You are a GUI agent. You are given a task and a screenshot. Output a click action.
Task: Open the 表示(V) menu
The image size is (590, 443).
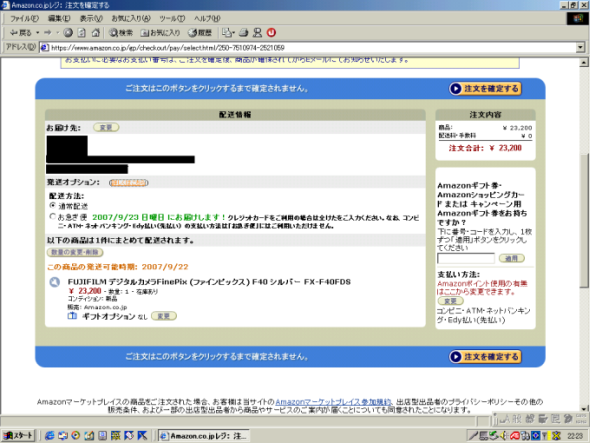point(91,18)
